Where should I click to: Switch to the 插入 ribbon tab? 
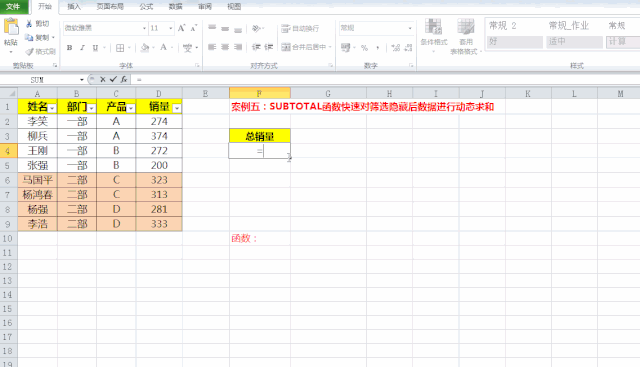coord(74,6)
